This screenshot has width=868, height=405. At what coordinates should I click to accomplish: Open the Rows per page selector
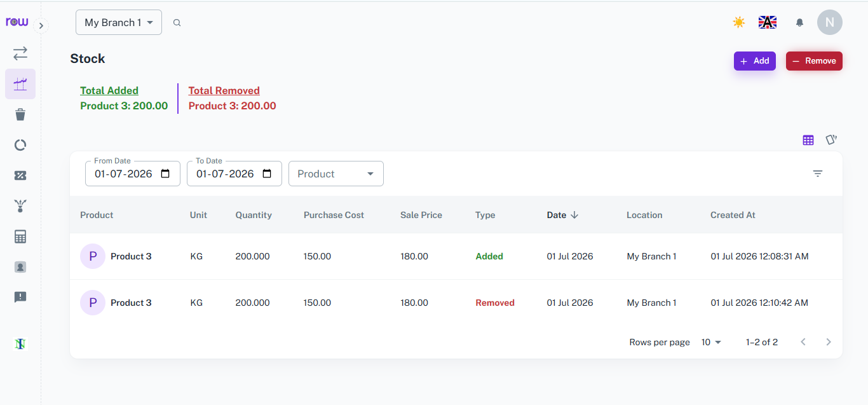pos(711,342)
